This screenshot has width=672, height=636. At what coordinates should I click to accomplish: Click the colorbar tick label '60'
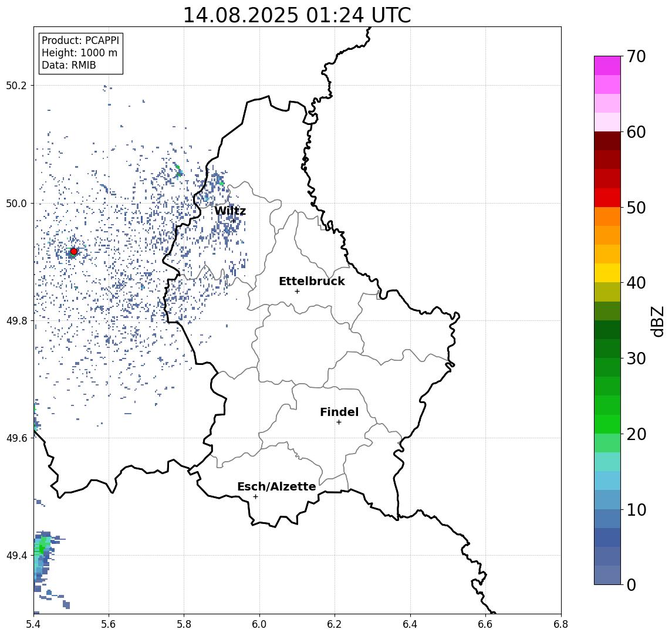[636, 132]
